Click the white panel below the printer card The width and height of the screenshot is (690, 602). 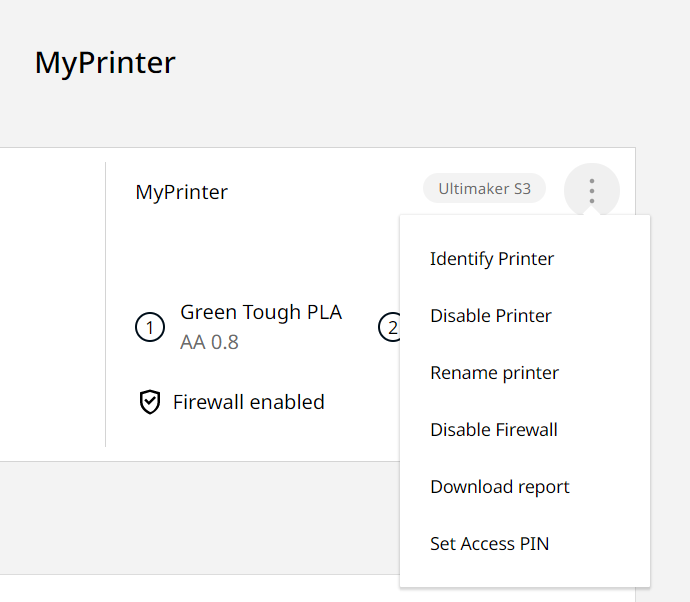coord(200,589)
